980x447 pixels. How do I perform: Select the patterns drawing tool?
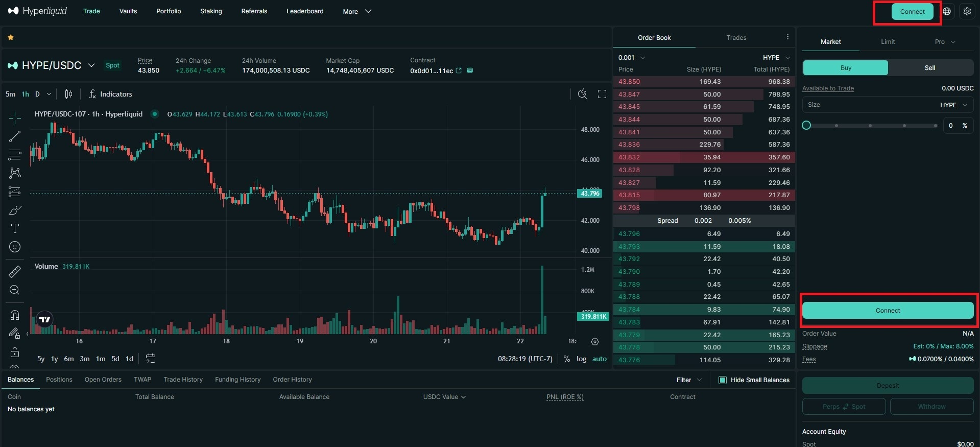pos(15,173)
